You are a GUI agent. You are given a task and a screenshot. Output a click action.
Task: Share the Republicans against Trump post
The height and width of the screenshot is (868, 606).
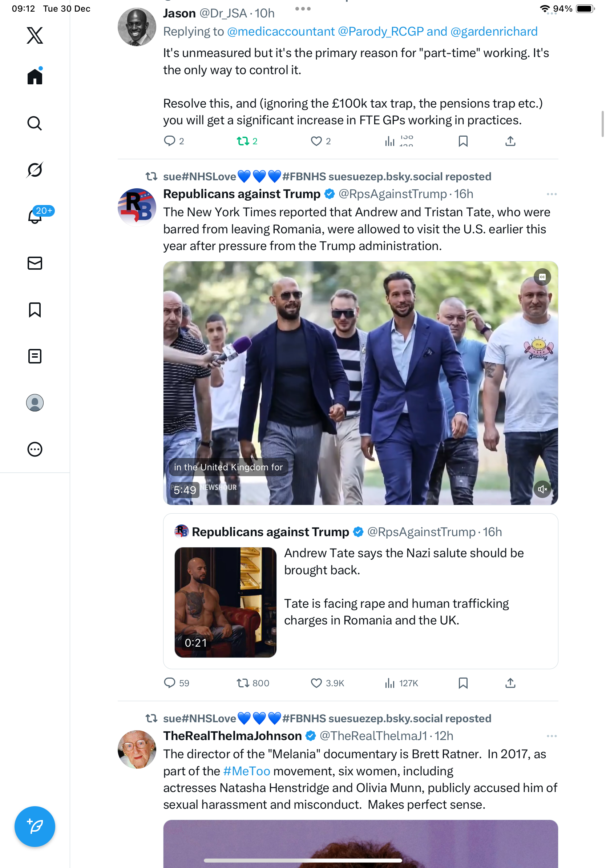(510, 683)
